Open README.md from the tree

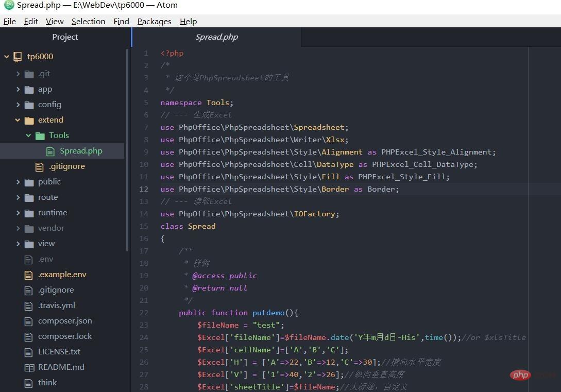coord(61,367)
